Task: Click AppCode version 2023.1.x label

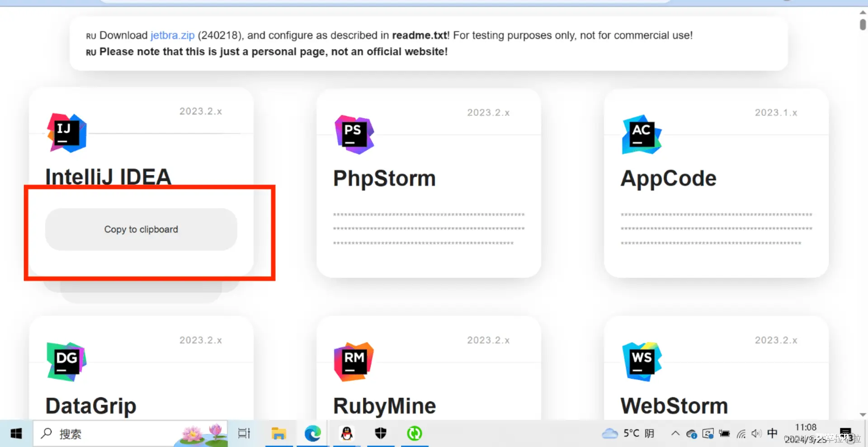Action: click(x=776, y=113)
